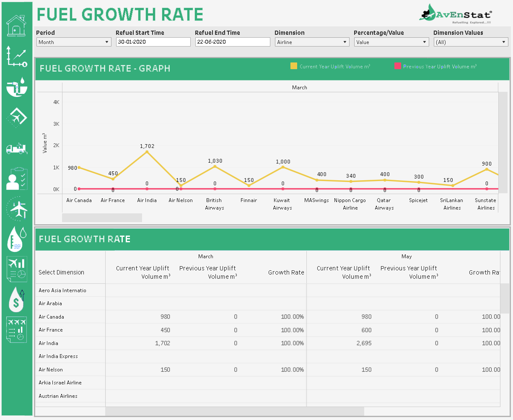Click the Refuel Start Time field

click(x=153, y=42)
